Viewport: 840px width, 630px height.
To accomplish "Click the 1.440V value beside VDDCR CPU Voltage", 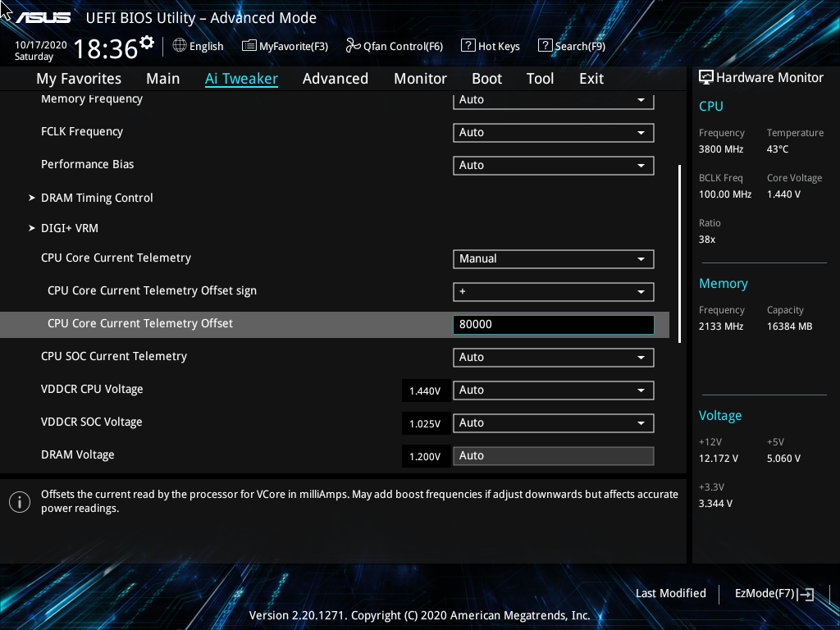I will click(x=425, y=391).
